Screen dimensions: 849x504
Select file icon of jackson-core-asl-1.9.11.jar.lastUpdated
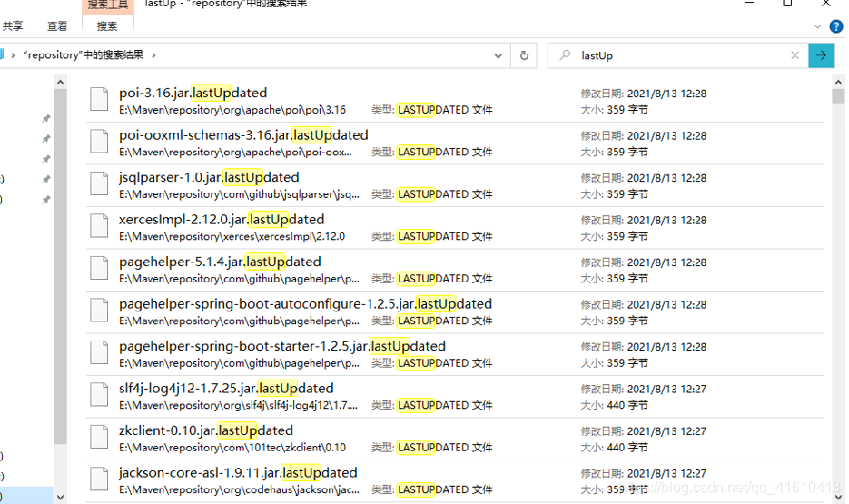pos(99,479)
